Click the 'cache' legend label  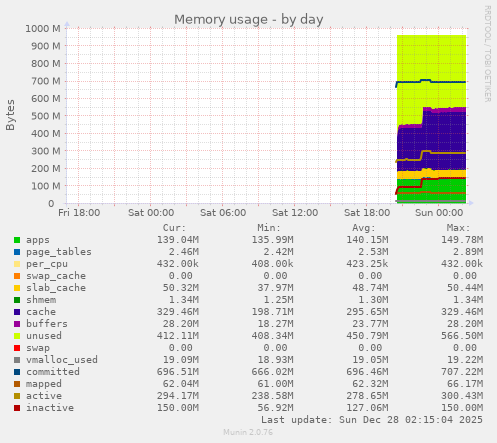pos(41,312)
